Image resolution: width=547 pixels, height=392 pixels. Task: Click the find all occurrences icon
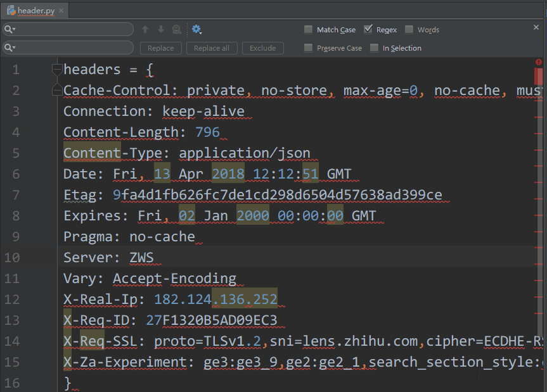pyautogui.click(x=177, y=29)
